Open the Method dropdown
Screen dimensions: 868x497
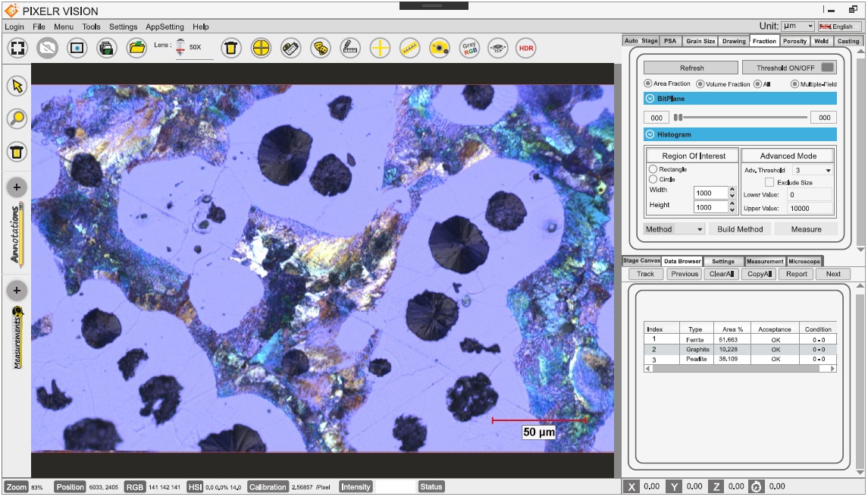pos(674,229)
